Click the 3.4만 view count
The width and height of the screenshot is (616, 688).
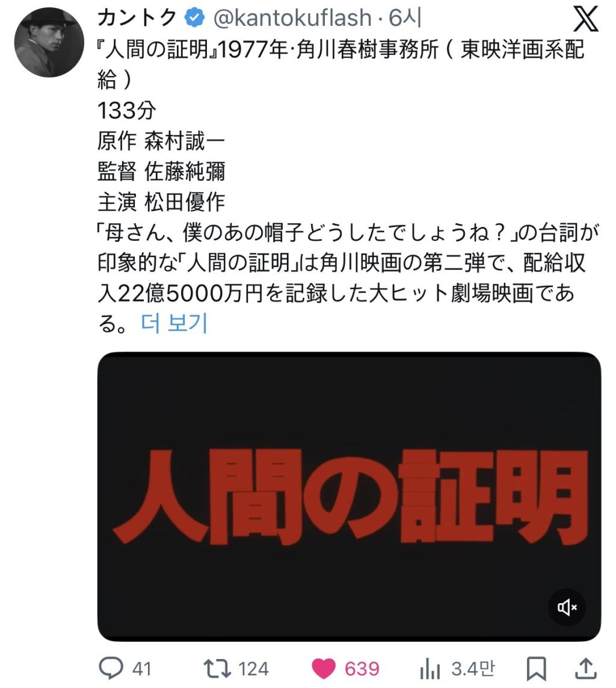point(473,669)
